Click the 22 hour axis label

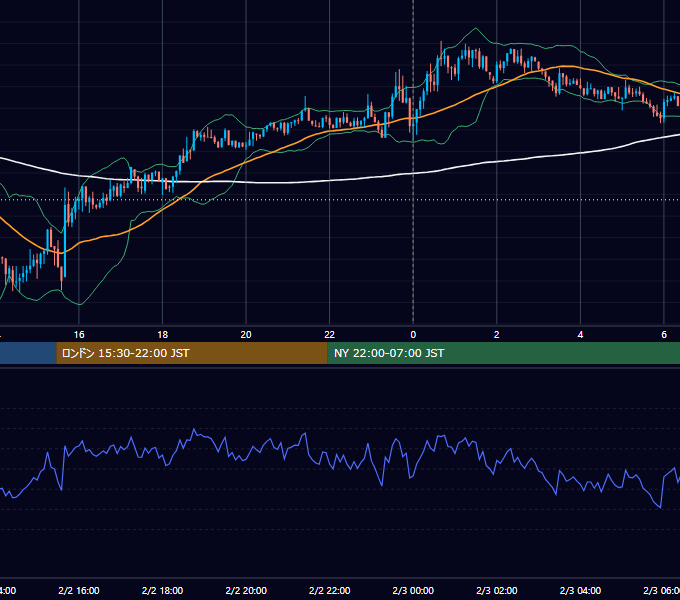click(330, 335)
